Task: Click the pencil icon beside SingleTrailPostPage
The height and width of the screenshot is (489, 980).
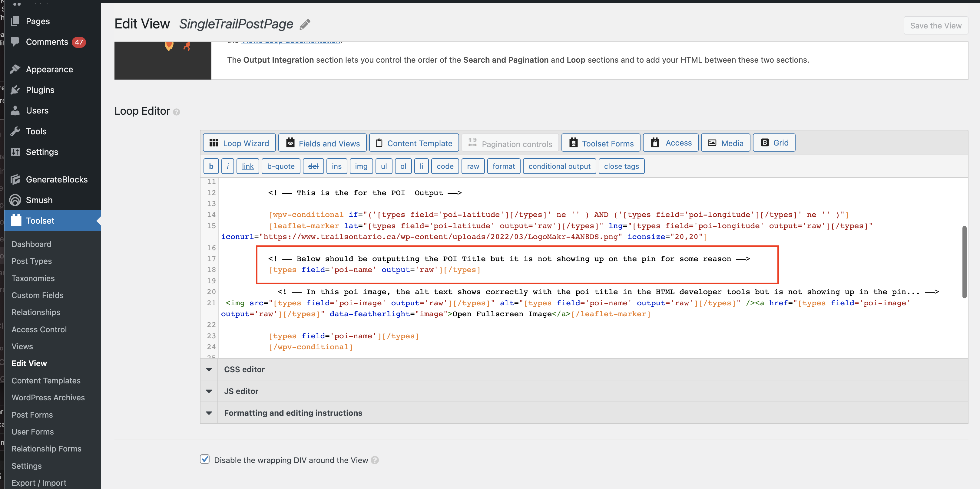Action: click(305, 25)
